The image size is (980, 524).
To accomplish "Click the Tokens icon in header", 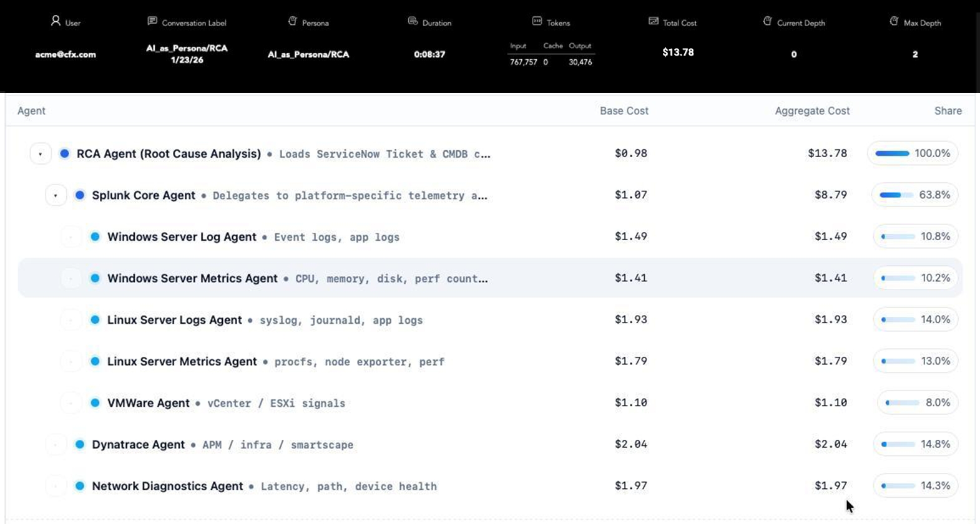I will coord(537,21).
